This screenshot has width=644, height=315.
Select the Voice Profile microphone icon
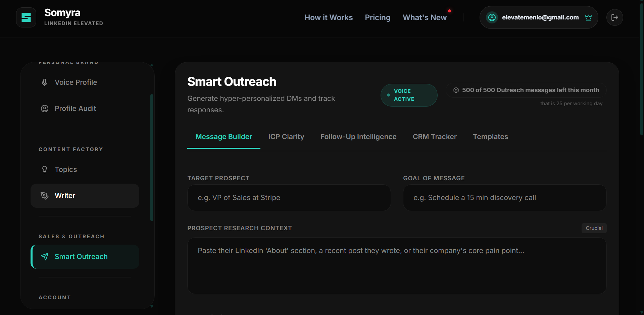click(45, 82)
